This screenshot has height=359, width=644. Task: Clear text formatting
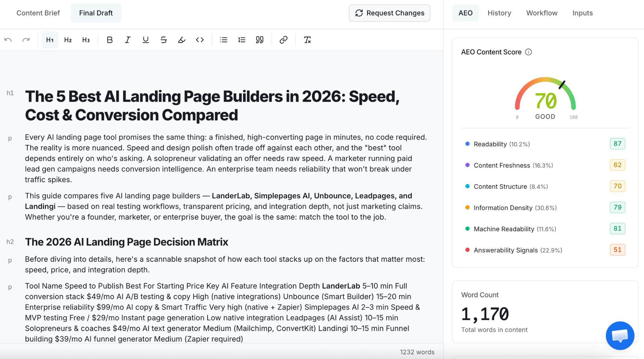(x=307, y=40)
